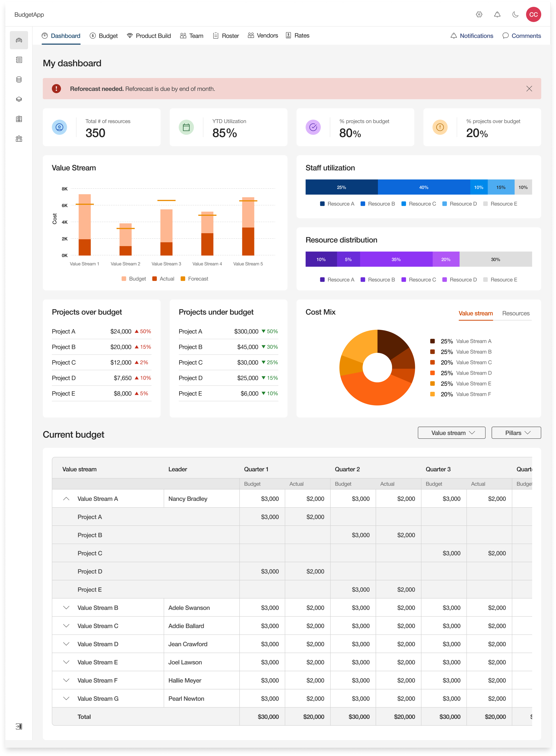556x756 pixels.
Task: Open the Value stream dropdown
Action: pos(451,433)
